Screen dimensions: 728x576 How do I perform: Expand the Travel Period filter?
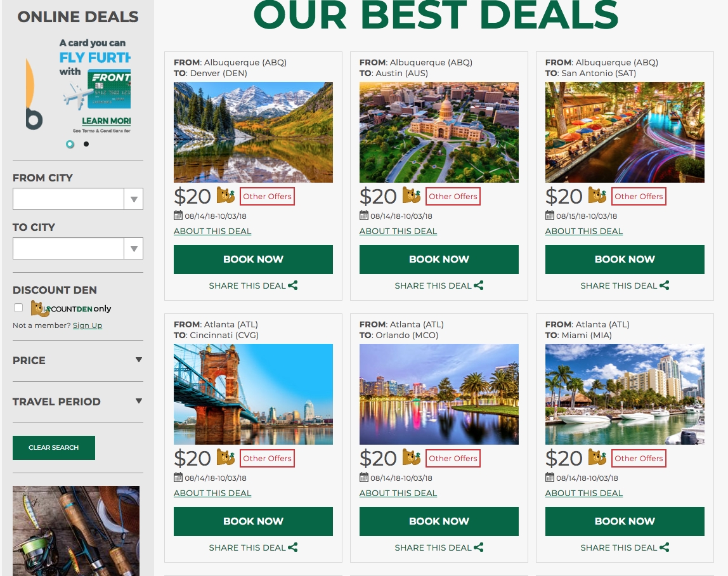point(77,402)
